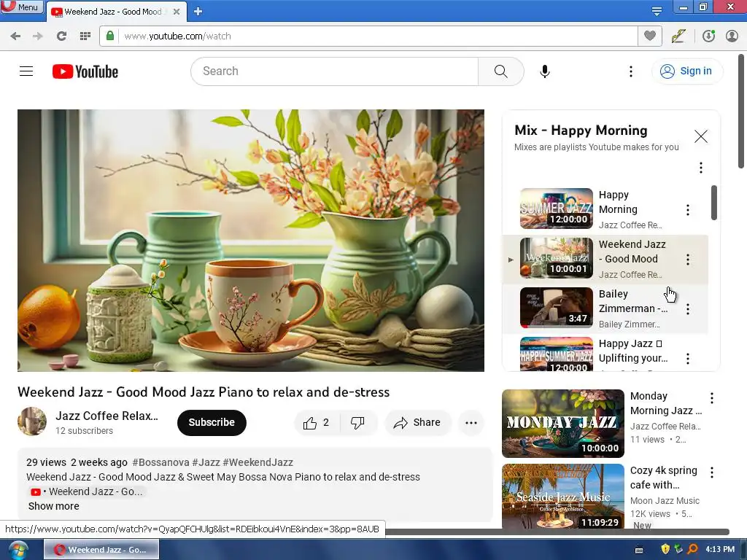Open options for Happy Morning playlist item
Viewport: 747px width, 560px height.
687,210
